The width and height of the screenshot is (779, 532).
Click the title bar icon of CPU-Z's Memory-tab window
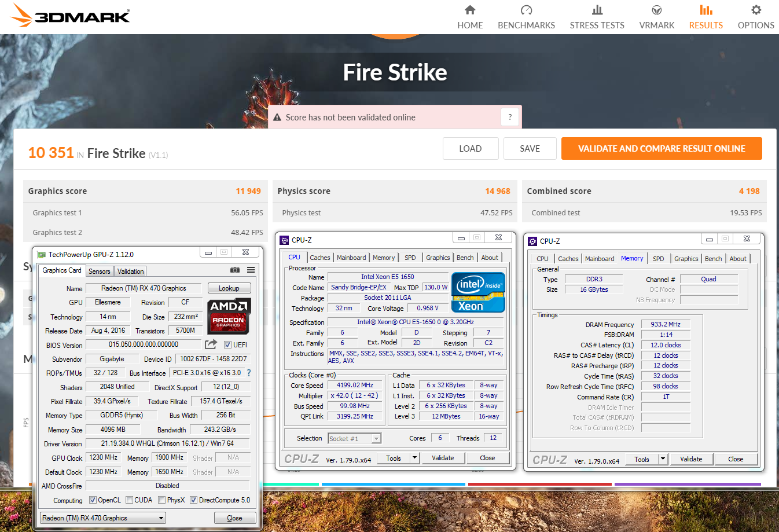(x=532, y=241)
